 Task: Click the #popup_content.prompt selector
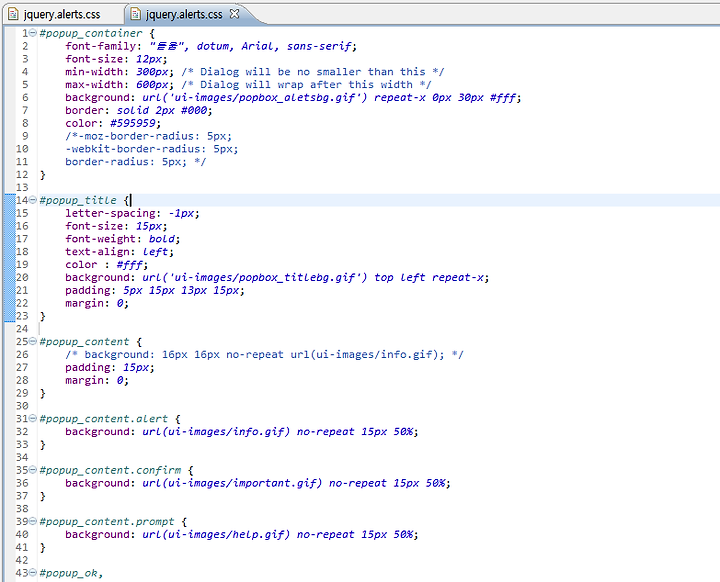coord(107,522)
